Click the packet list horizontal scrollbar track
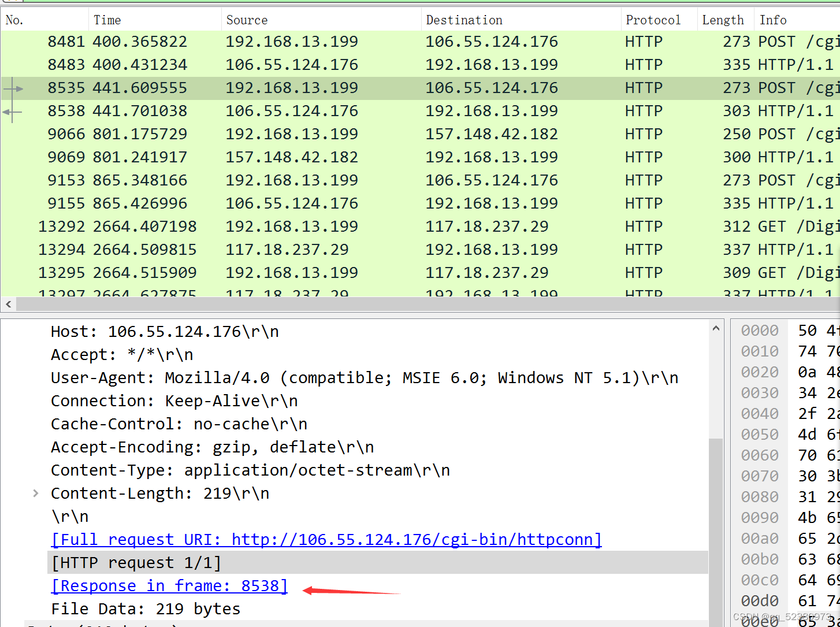 (x=428, y=304)
